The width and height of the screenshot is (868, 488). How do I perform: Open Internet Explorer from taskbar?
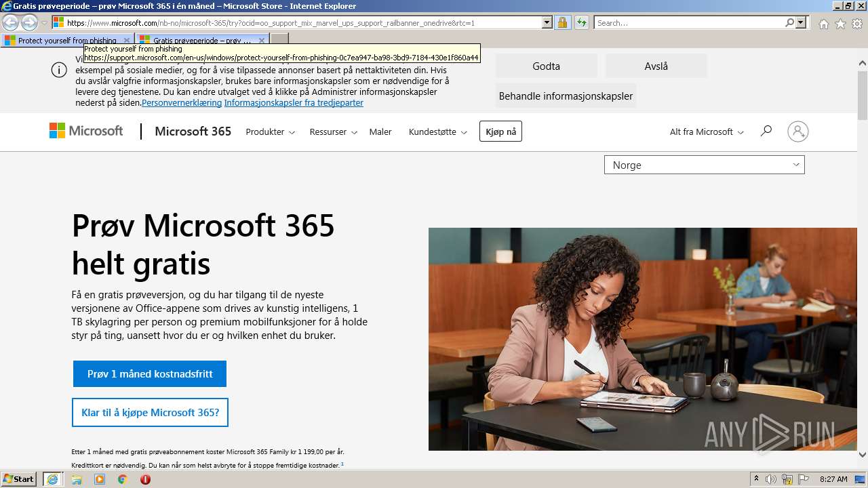(x=52, y=479)
